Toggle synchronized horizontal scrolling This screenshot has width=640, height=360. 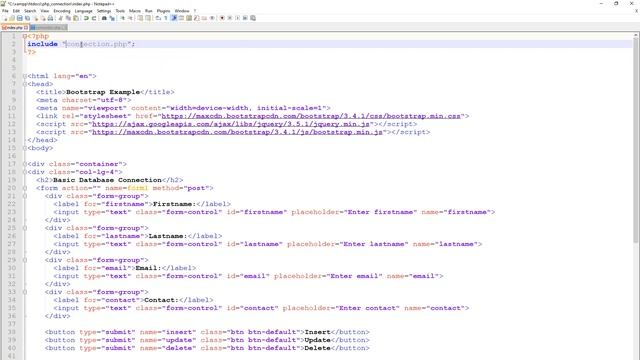click(x=148, y=18)
